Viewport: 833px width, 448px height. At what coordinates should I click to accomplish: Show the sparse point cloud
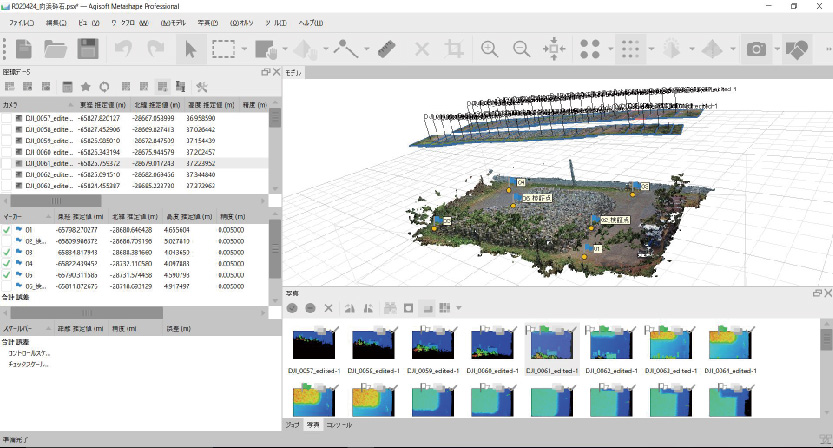pyautogui.click(x=590, y=49)
